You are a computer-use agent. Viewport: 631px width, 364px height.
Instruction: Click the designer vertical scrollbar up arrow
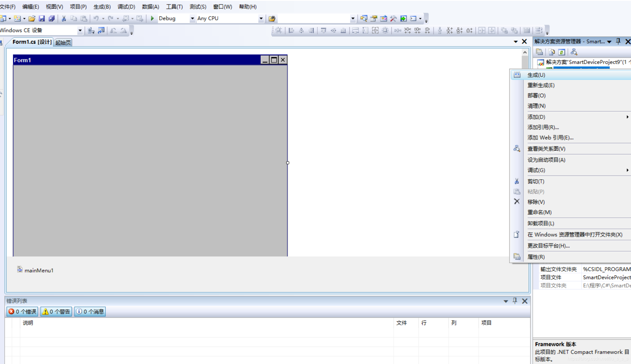525,52
